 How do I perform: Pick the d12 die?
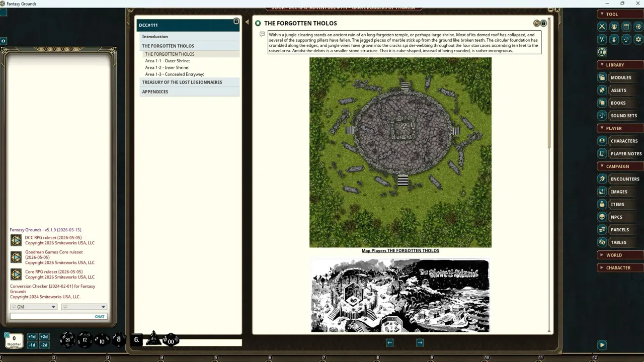coord(85,340)
